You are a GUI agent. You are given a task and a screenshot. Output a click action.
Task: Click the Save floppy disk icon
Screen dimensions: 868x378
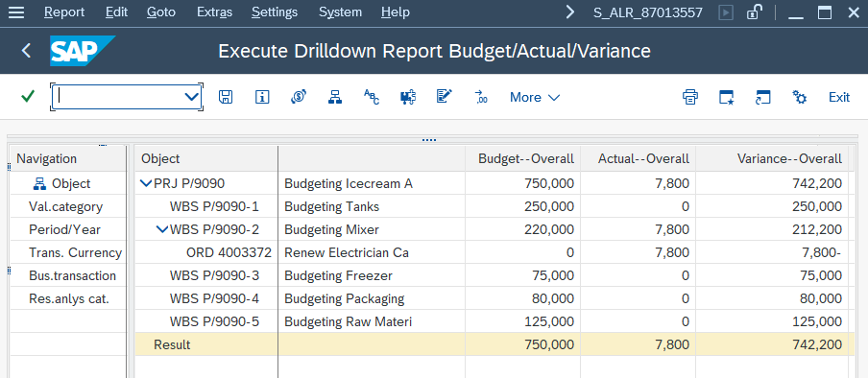click(226, 97)
